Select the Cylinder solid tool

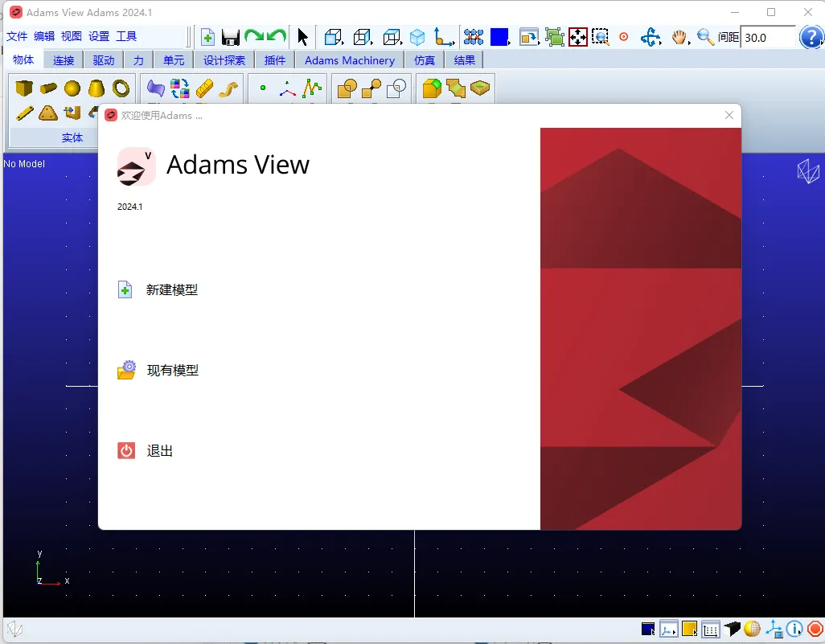(48, 88)
